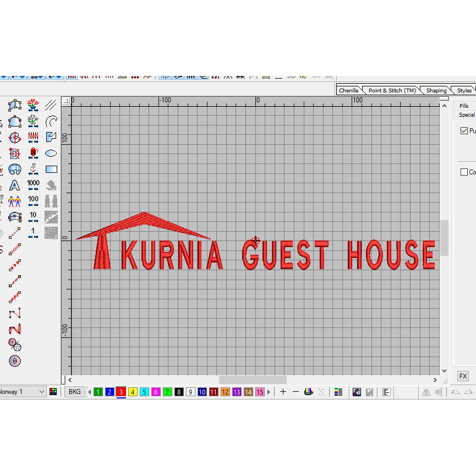476x476 pixels.
Task: Select the Rectangle tool in the toolbar
Action: coord(52,169)
